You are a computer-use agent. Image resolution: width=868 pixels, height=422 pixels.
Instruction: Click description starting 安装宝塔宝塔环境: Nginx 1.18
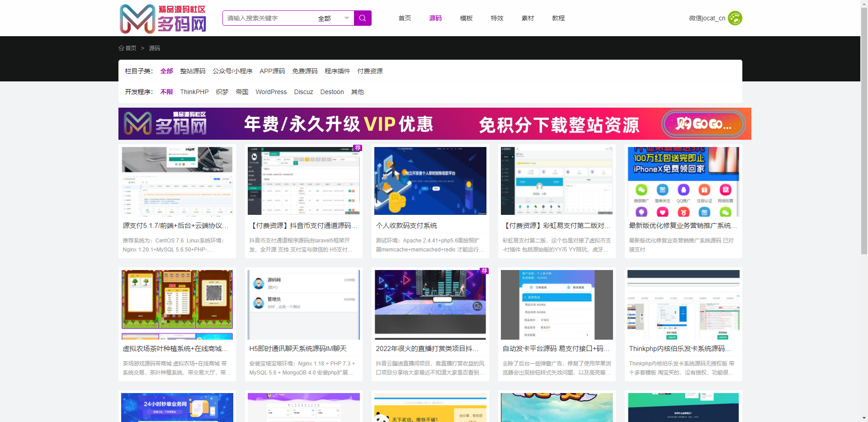coord(302,368)
